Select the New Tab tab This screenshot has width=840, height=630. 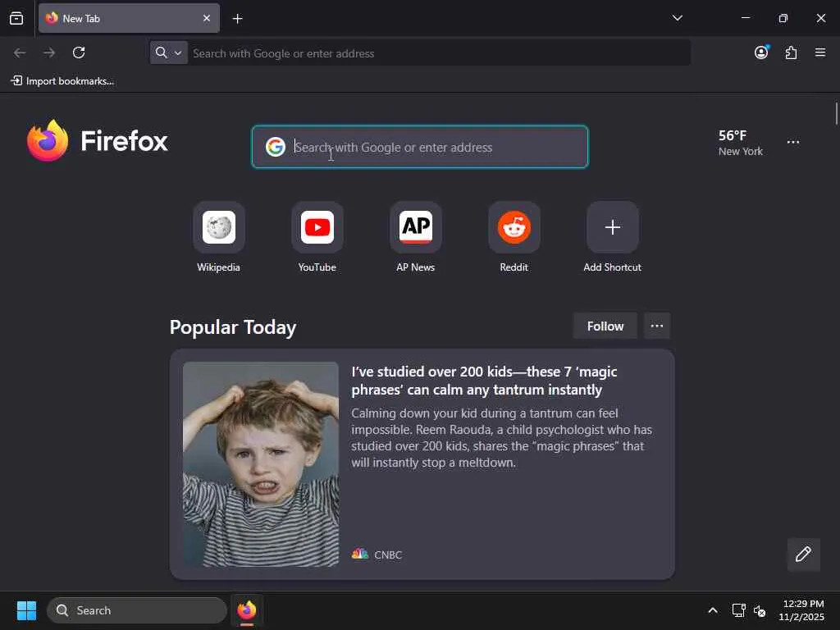(x=129, y=18)
